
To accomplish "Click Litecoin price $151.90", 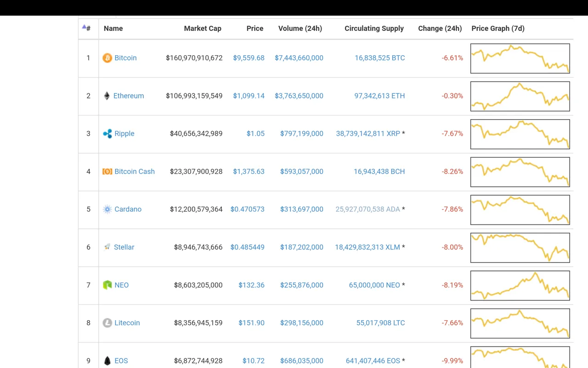I will pyautogui.click(x=251, y=323).
